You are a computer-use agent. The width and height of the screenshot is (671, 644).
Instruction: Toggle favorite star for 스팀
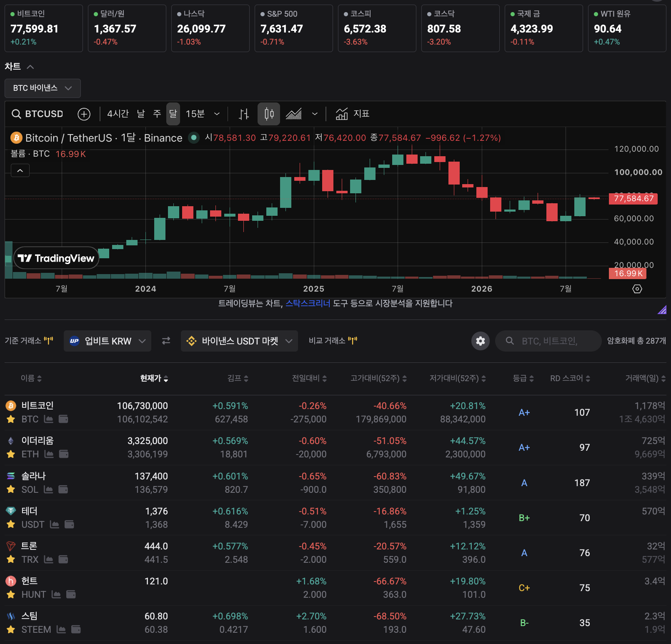[11, 629]
